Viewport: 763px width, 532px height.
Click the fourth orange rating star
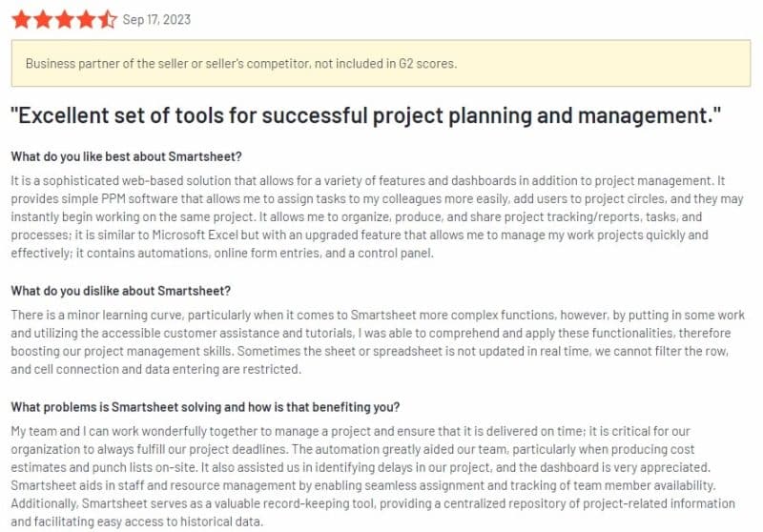[x=86, y=20]
